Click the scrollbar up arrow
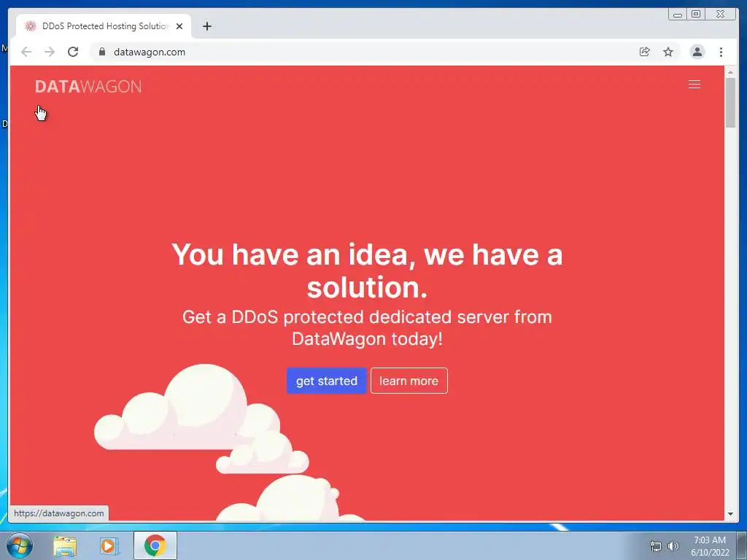The image size is (747, 560). 730,72
